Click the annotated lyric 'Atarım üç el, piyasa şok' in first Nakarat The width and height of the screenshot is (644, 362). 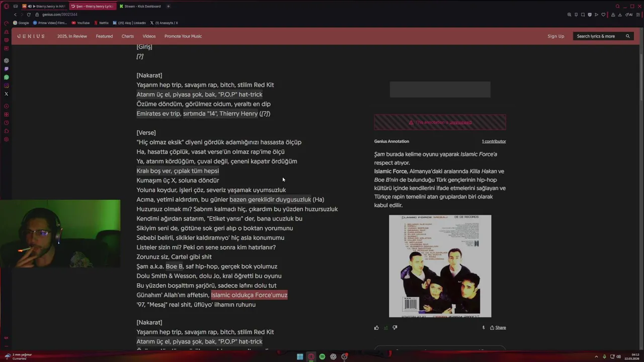[x=199, y=95]
